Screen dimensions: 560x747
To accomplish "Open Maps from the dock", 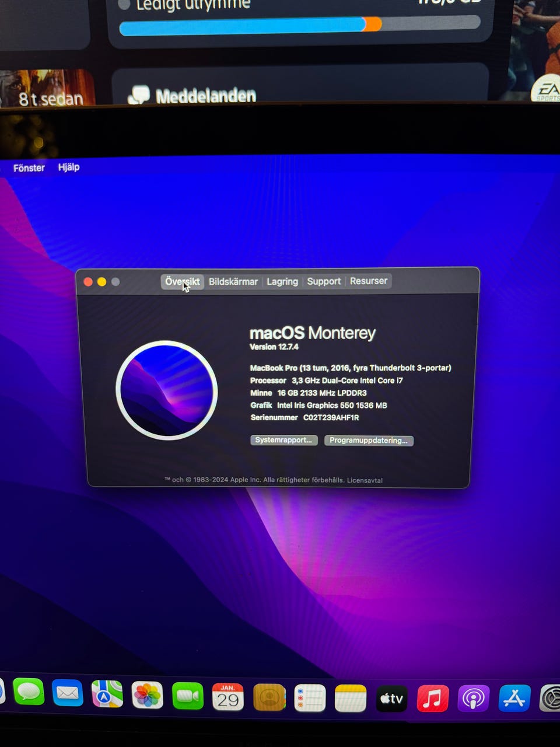I will point(107,694).
